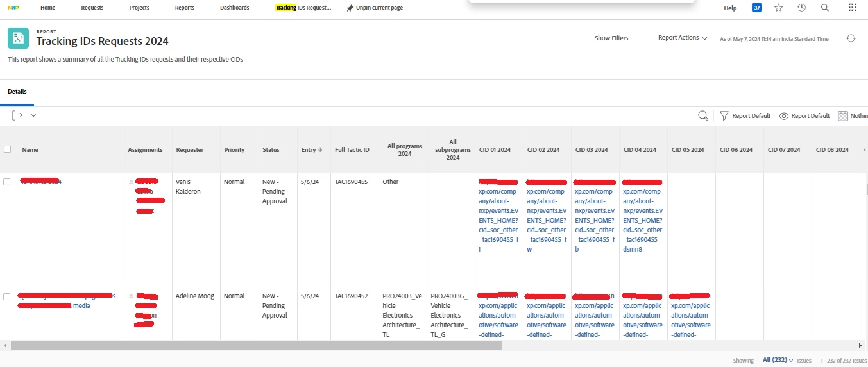Click the TAC1690452 cell
868x367 pixels.
[351, 296]
